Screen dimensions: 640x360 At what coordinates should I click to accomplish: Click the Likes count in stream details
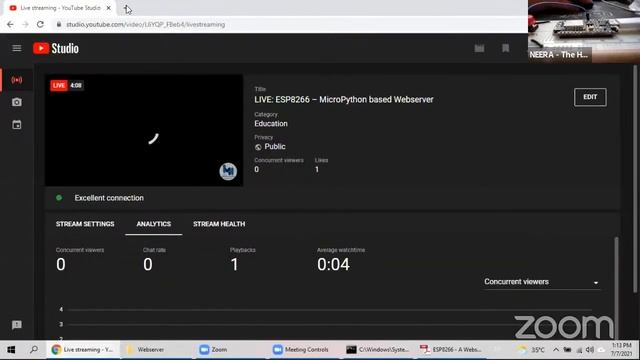click(x=317, y=169)
